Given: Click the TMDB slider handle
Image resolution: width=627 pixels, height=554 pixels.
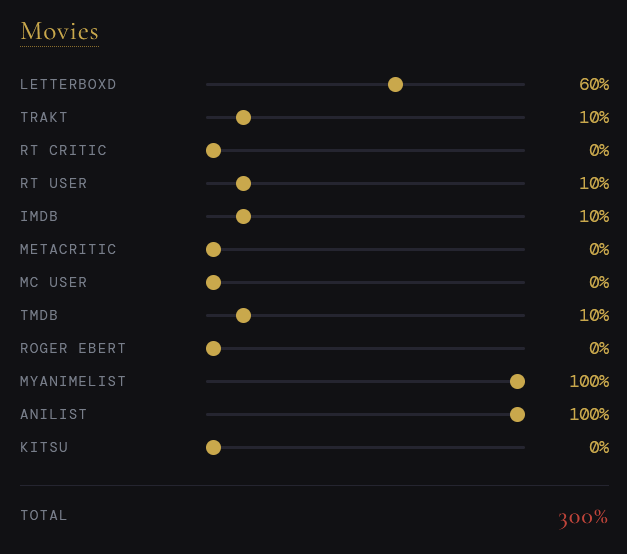Looking at the screenshot, I should [243, 316].
